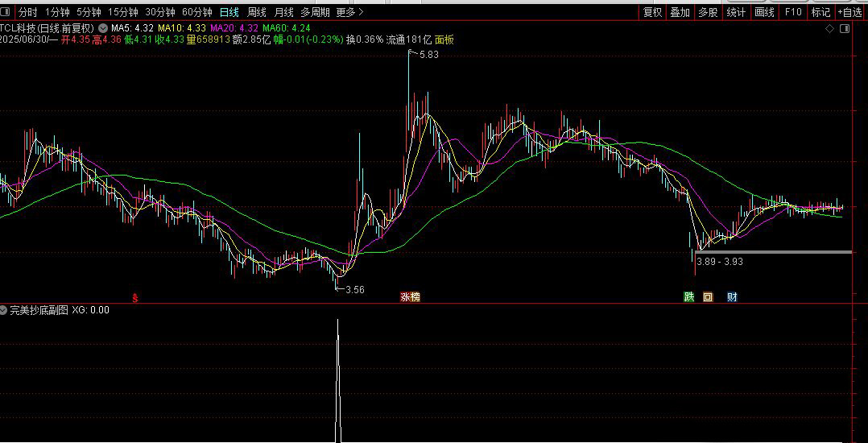Click the panel toggle icon at toolbar left
The height and width of the screenshot is (443, 868).
coord(5,12)
